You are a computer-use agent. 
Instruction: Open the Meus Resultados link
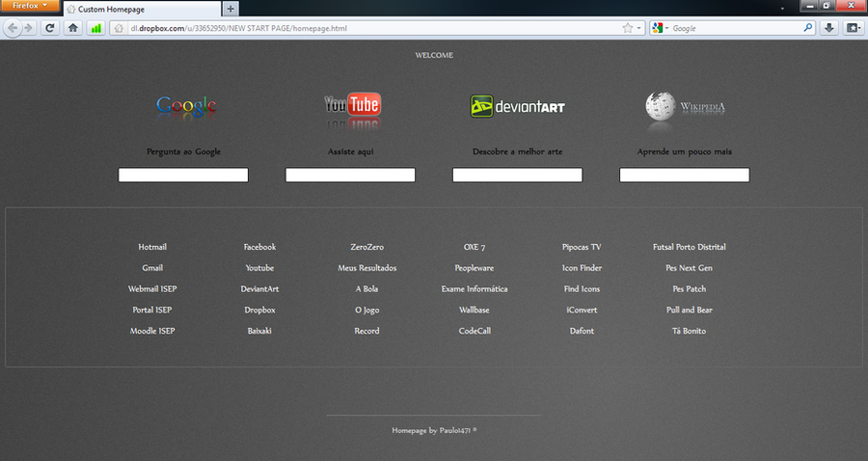[367, 268]
